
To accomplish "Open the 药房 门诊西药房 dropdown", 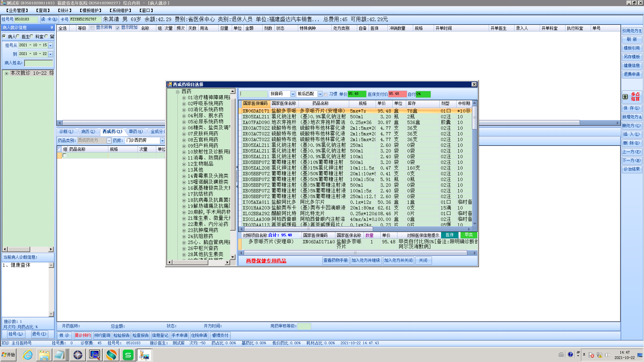I will [x=162, y=140].
